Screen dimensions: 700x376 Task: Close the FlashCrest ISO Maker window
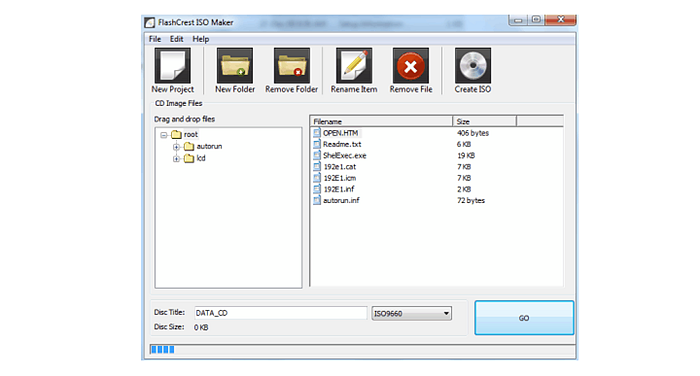[561, 19]
